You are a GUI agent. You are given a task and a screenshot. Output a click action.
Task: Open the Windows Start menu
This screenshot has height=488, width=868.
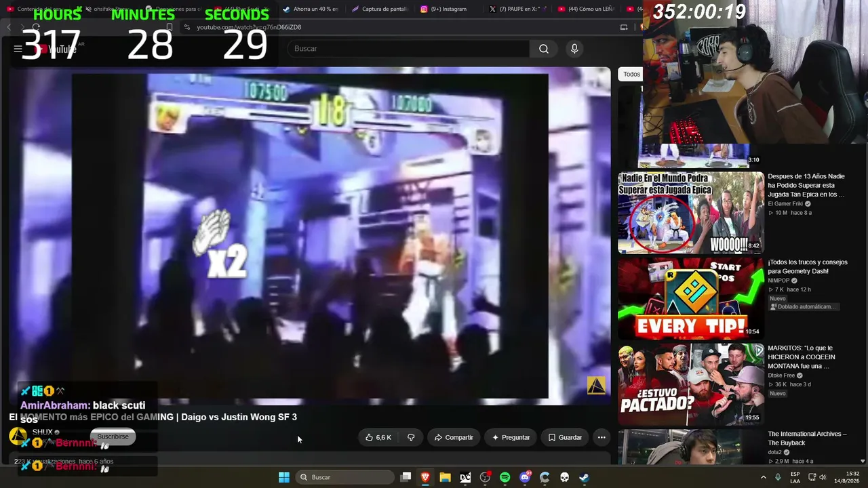point(284,477)
